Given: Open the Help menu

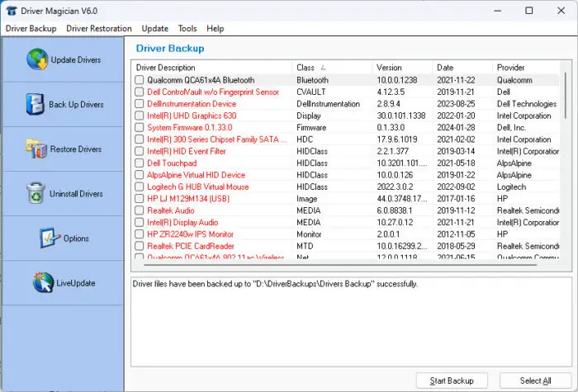Looking at the screenshot, I should pos(215,28).
